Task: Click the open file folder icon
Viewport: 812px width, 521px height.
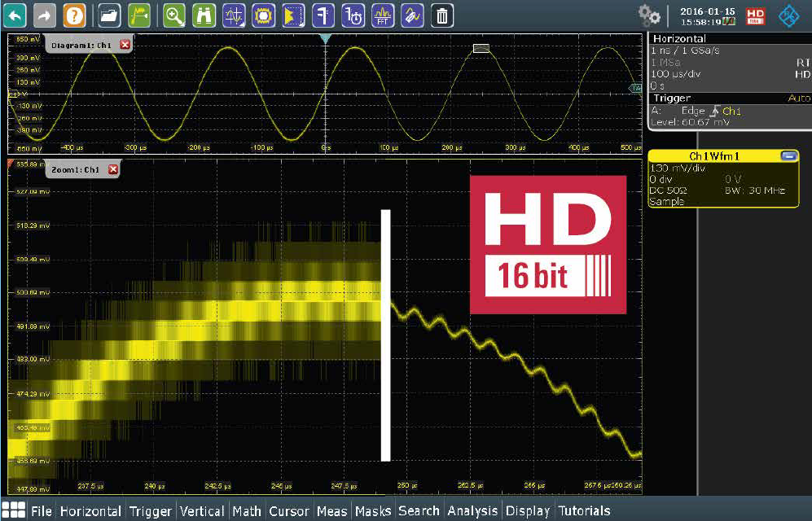Action: [109, 15]
